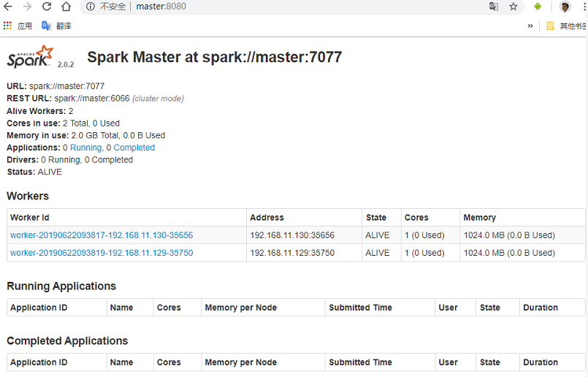View site info for insecure connection
This screenshot has width=588, height=377.
point(91,7)
